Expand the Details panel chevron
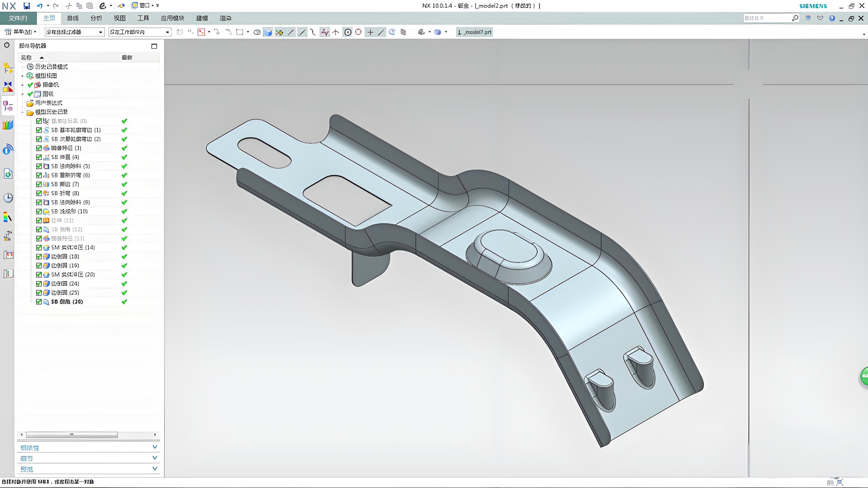868x488 pixels. pyautogui.click(x=155, y=458)
